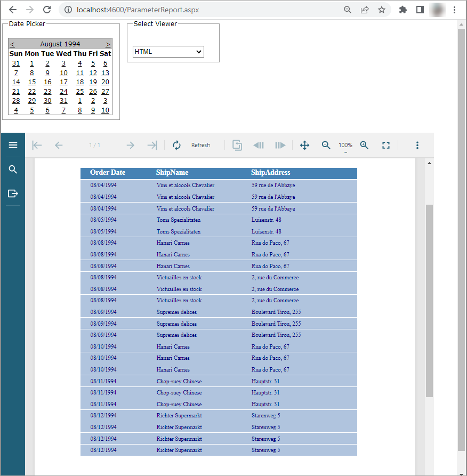Select August 20 in the calendar
The image size is (467, 476).
coord(106,82)
